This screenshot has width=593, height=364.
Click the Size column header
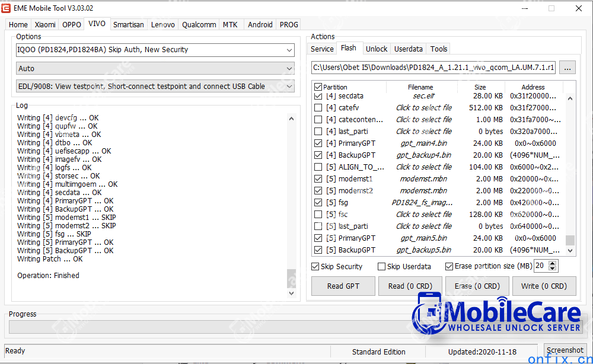tap(480, 87)
